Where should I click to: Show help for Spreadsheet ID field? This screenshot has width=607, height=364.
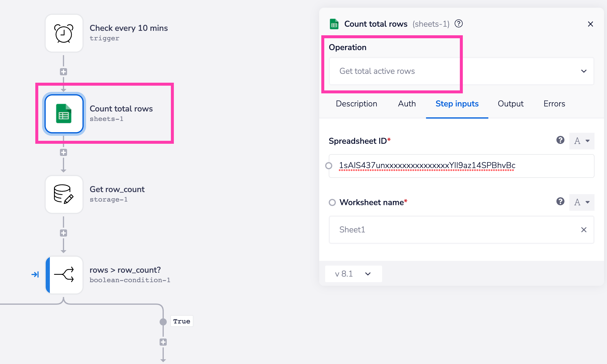tap(560, 140)
